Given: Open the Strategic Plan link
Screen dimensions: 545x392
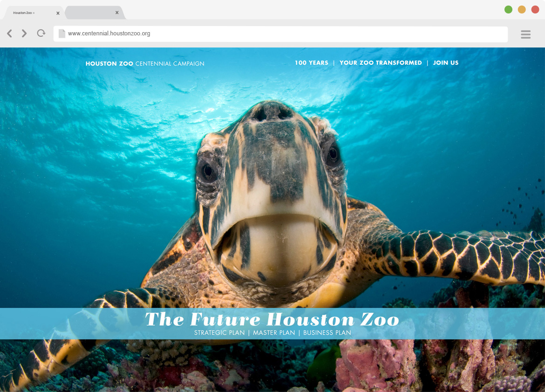Looking at the screenshot, I should (219, 332).
